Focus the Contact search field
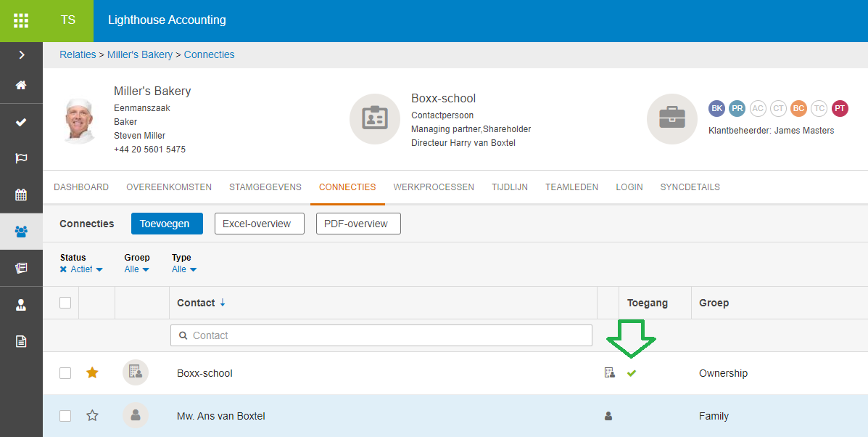Viewport: 868px width, 437px height. point(381,335)
